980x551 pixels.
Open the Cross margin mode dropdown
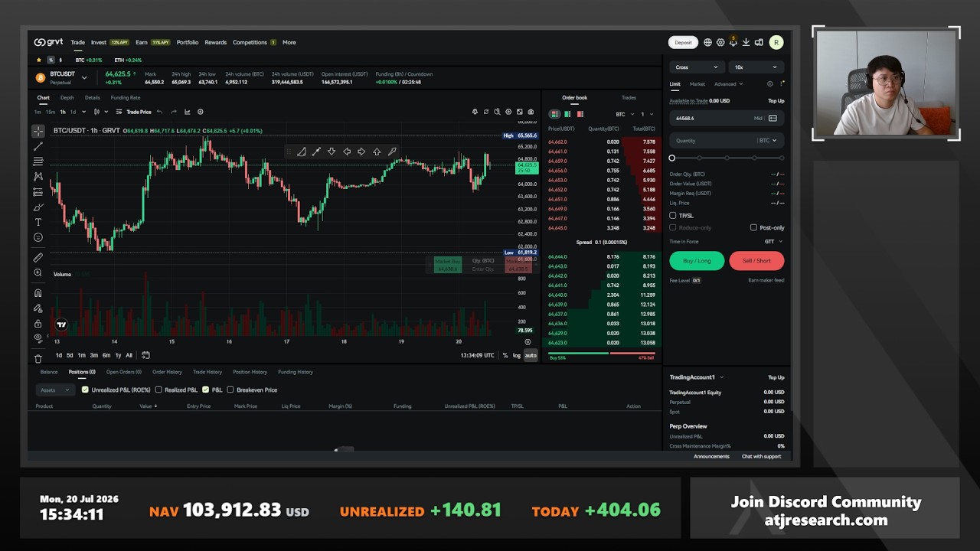point(697,67)
